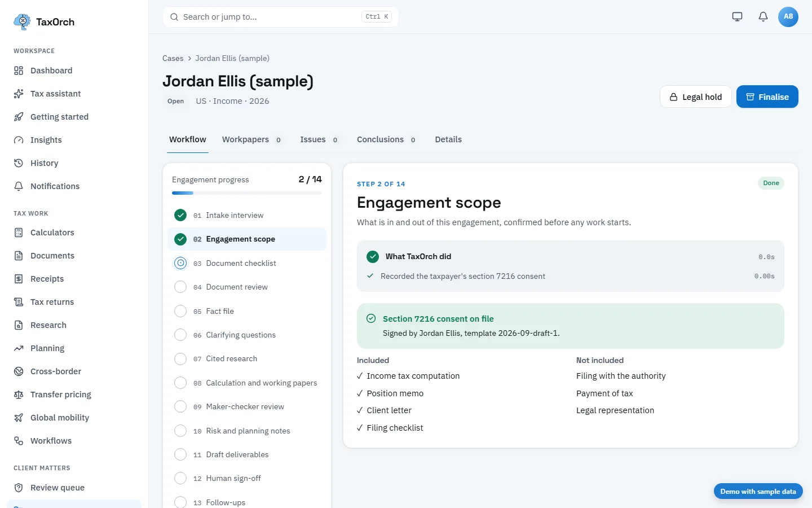Image resolution: width=812 pixels, height=508 pixels.
Task: Select step circle for Human sign-off
Action: tap(180, 478)
